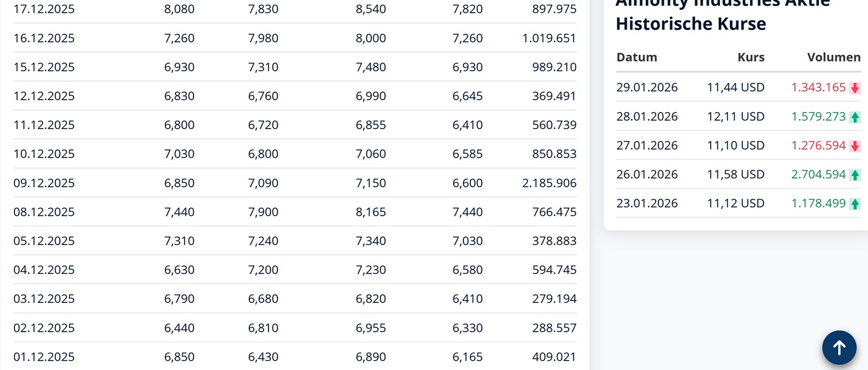Click the volume value 2.185.906
The height and width of the screenshot is (370, 868).
click(549, 183)
